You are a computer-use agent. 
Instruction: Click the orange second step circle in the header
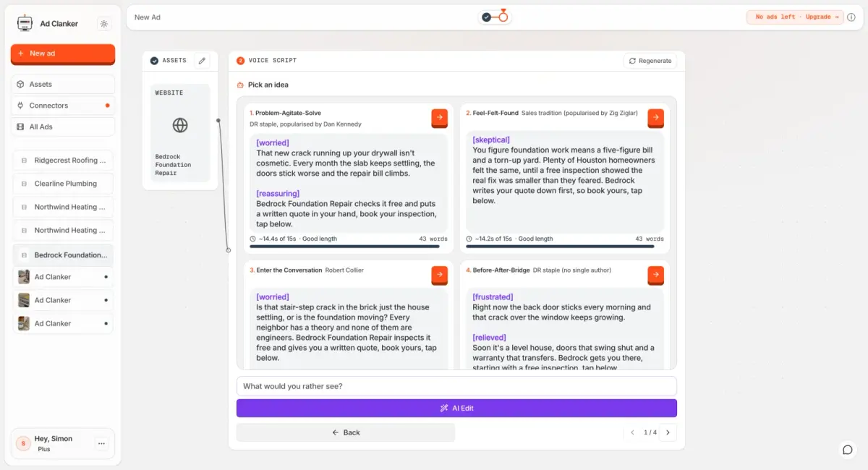503,17
